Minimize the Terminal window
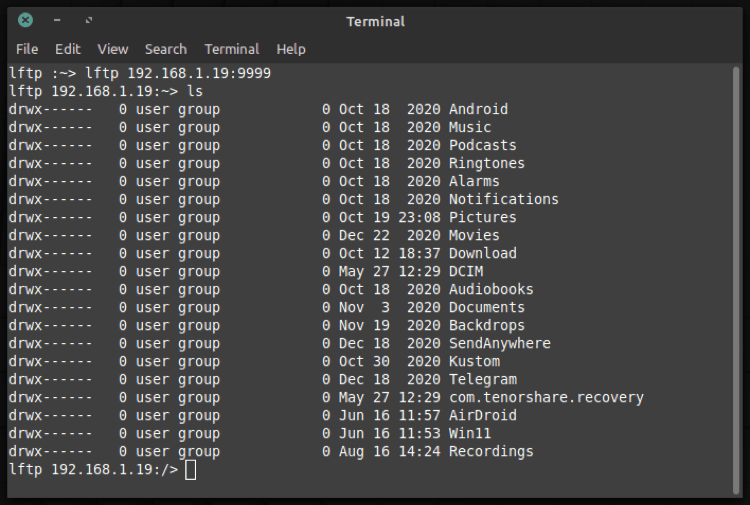 [x=57, y=20]
